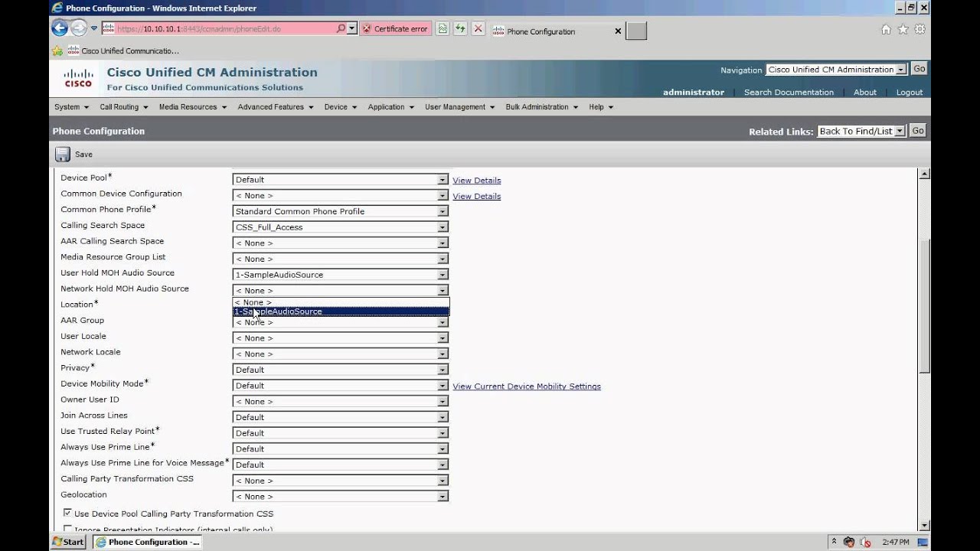Click the compatibility view icon
The image size is (980, 551).
(x=443, y=29)
